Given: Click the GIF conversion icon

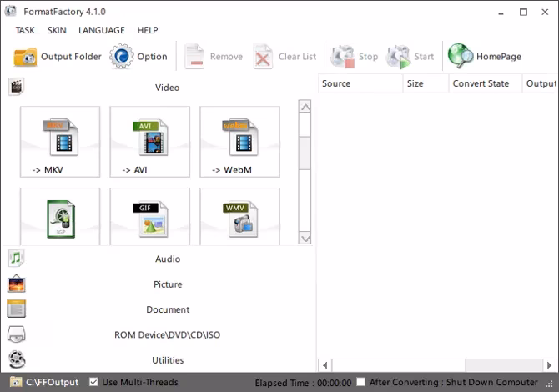Looking at the screenshot, I should coord(149,219).
